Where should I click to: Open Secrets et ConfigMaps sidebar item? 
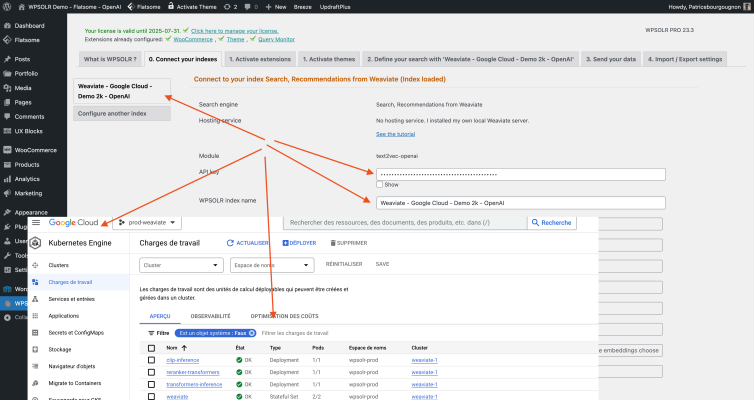coord(76,333)
